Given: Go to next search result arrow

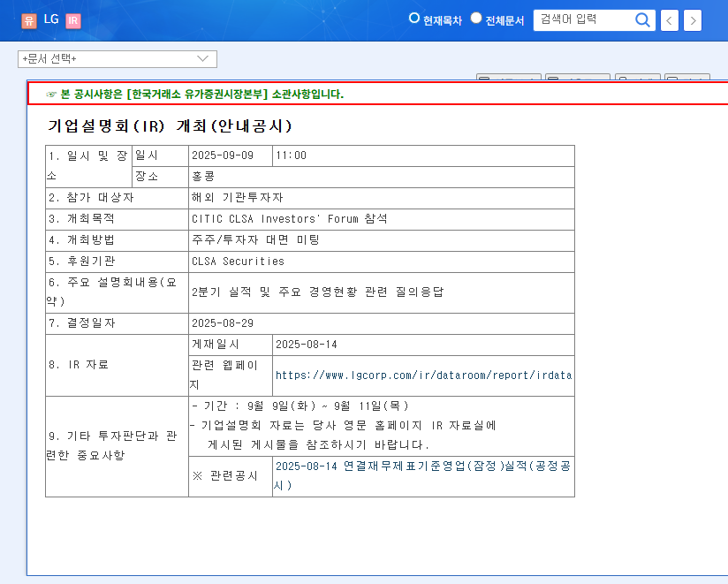Looking at the screenshot, I should (693, 20).
